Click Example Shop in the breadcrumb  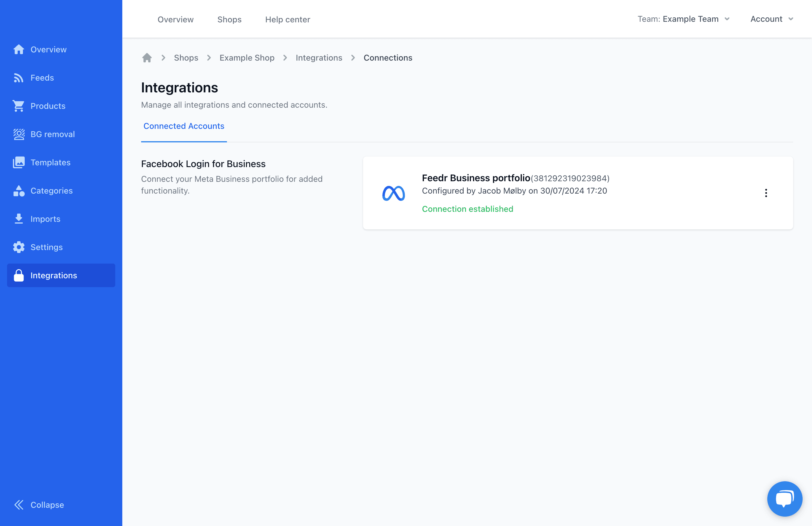(247, 57)
